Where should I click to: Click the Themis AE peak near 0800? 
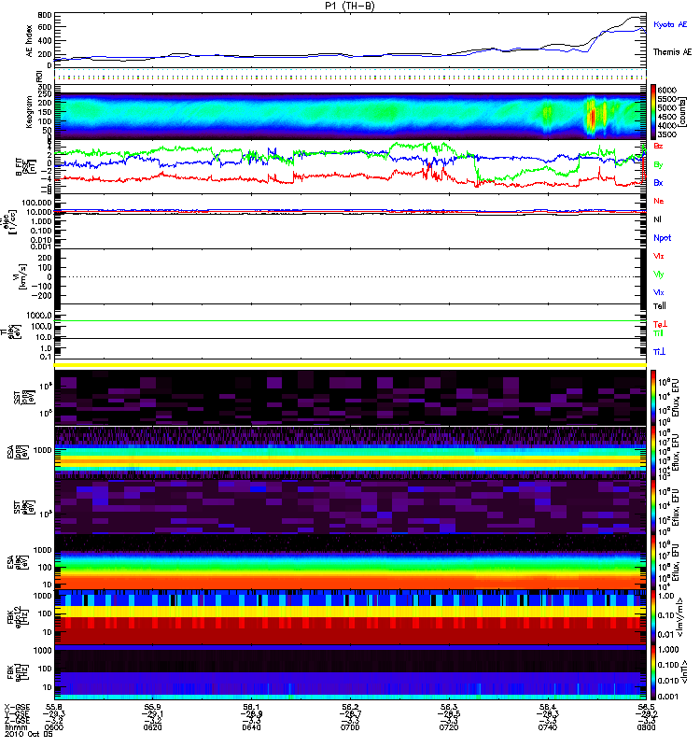coord(637,18)
